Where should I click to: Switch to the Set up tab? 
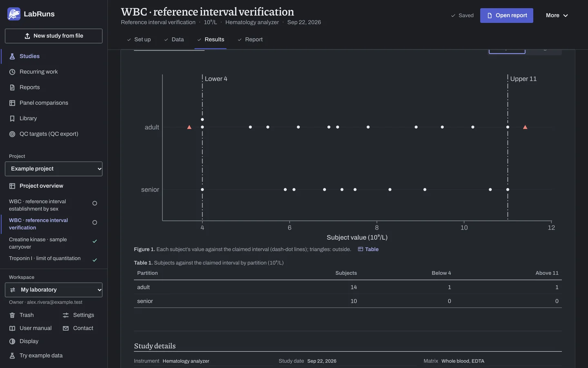coord(138,40)
